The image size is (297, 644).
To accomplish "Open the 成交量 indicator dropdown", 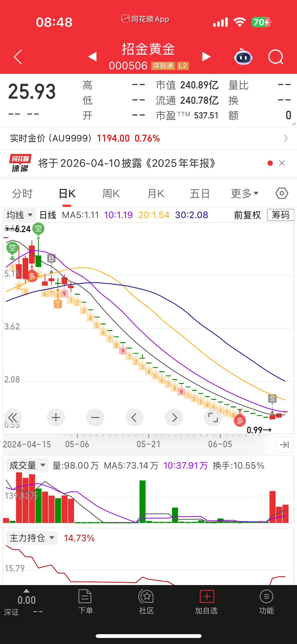I will (26, 465).
